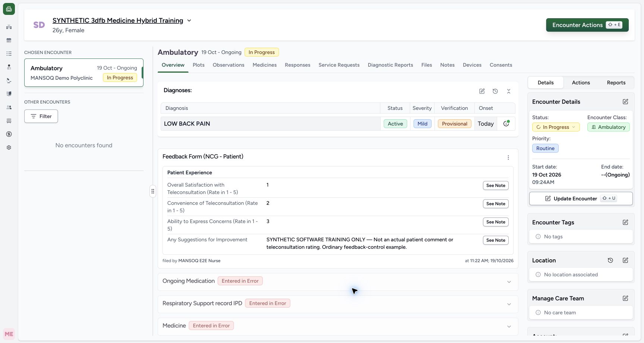Open the In Progress status dropdown

(x=556, y=127)
